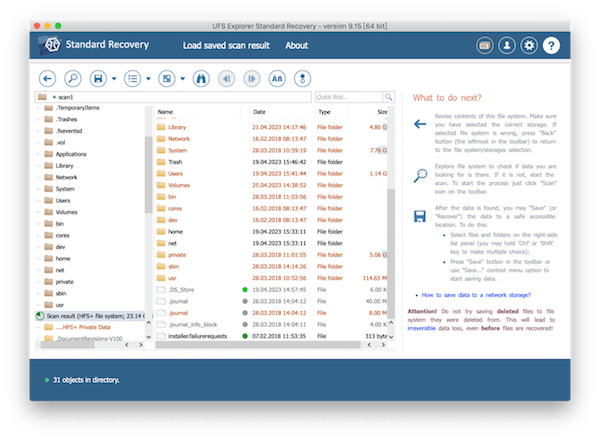Select the net folder in tree
Image resolution: width=600 pixels, height=440 pixels.
coord(60,270)
